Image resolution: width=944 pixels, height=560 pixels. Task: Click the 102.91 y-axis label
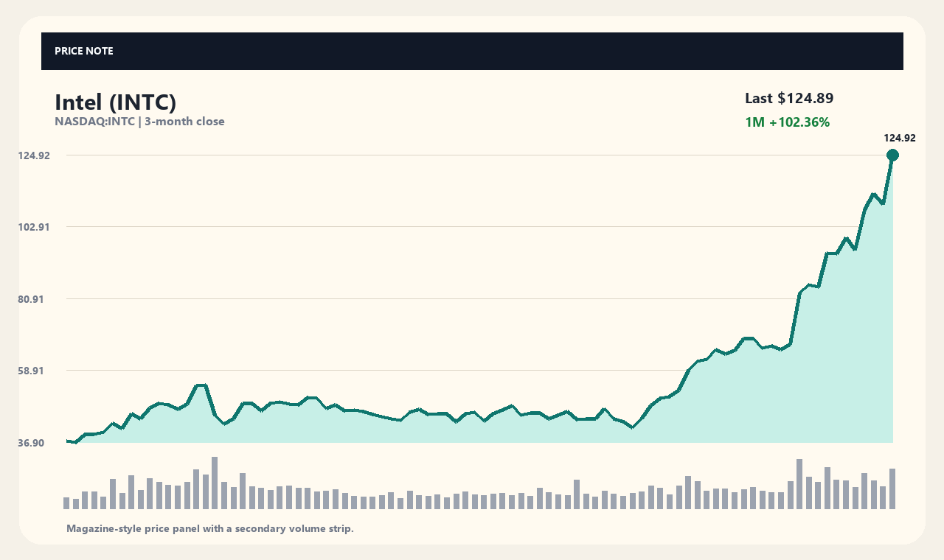[34, 227]
